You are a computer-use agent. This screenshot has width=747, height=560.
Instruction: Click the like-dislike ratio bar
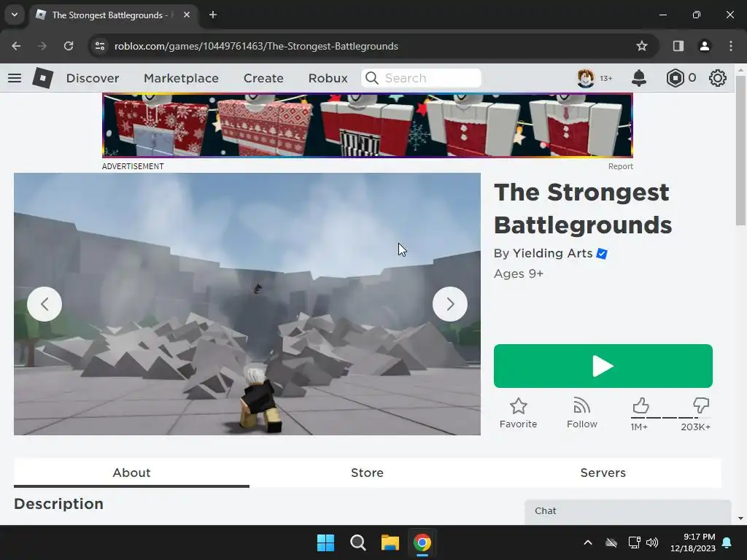click(670, 418)
